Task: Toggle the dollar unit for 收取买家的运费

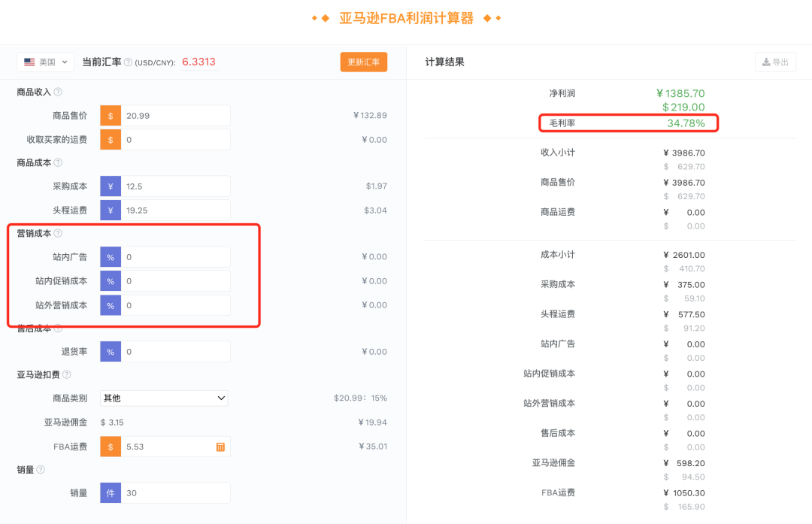Action: click(x=111, y=140)
